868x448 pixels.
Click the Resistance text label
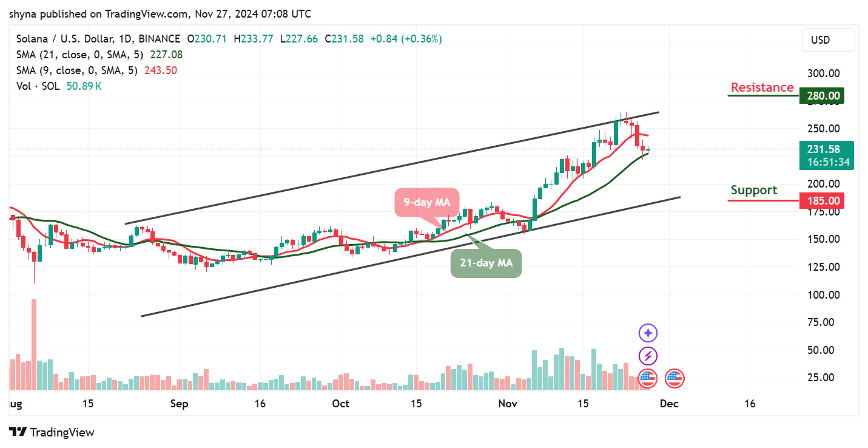click(762, 87)
